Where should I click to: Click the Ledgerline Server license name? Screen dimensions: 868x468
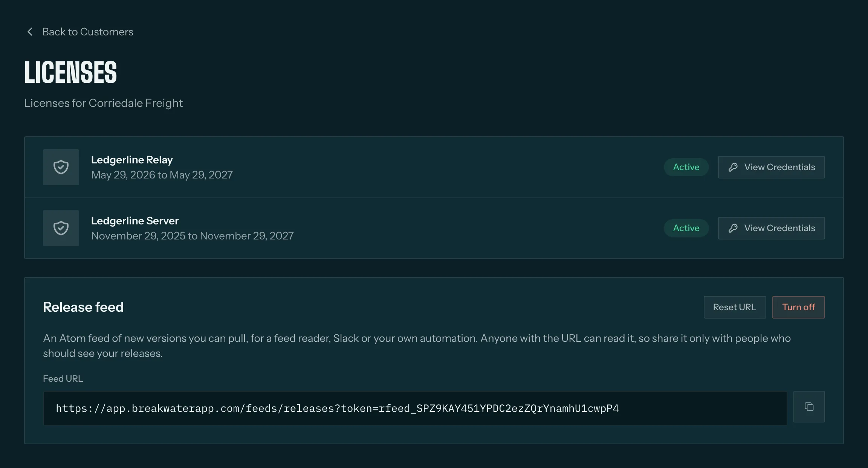tap(135, 221)
